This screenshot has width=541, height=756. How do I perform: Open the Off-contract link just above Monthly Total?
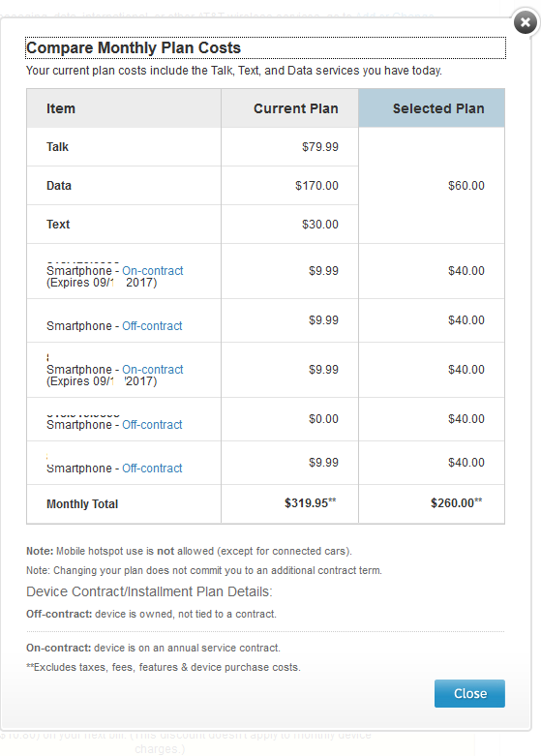152,468
